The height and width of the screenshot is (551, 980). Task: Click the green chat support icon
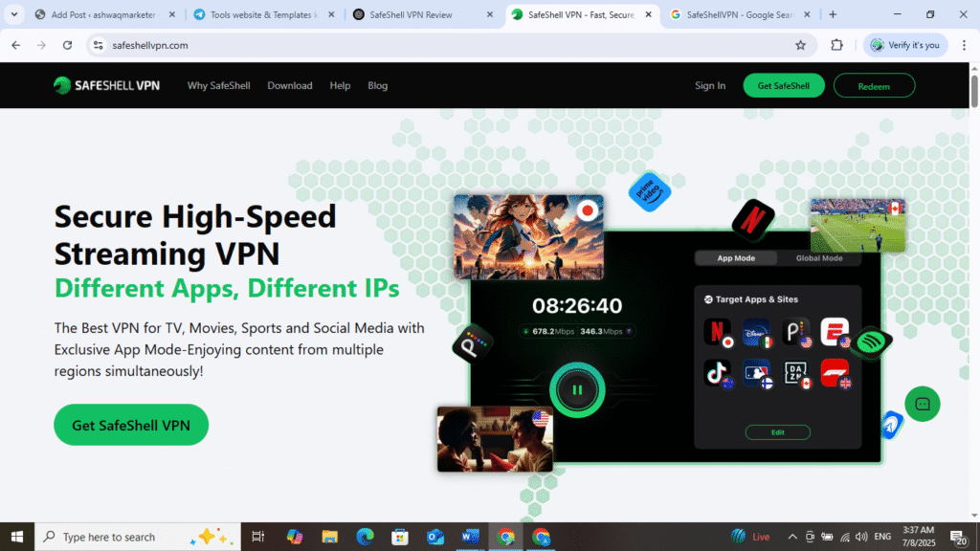[923, 404]
